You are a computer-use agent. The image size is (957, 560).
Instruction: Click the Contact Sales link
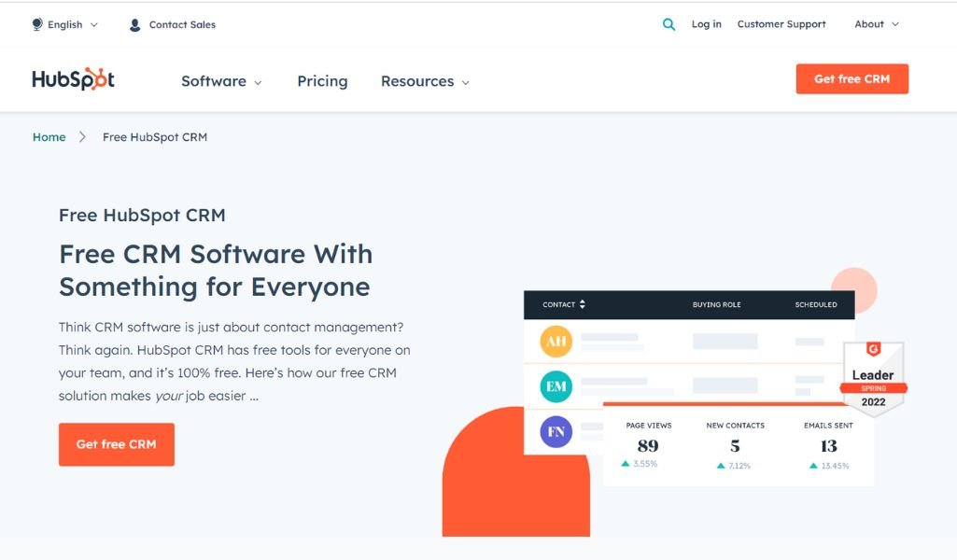point(182,25)
